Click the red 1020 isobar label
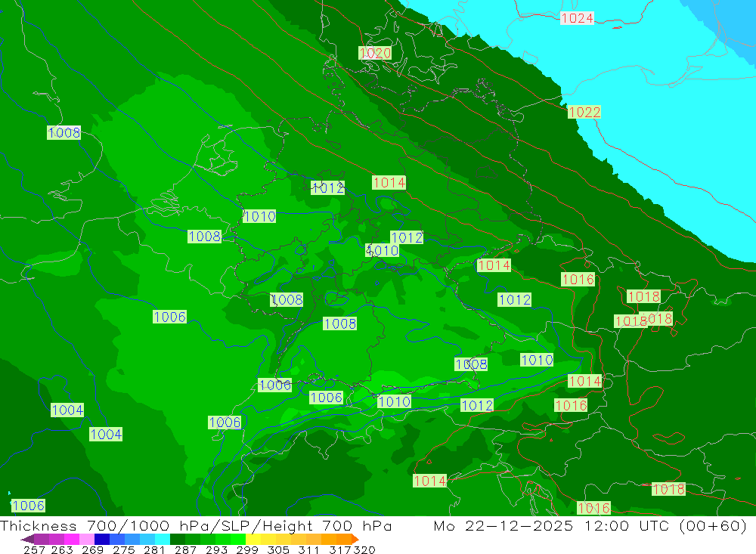Viewport: 756px width, 554px height. pos(375,53)
